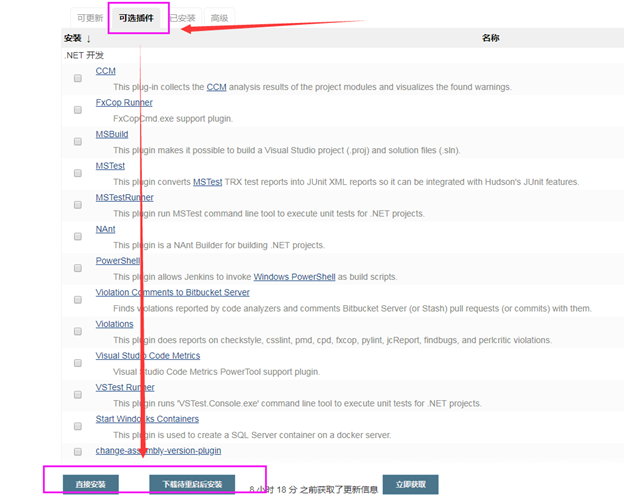This screenshot has width=624, height=497.
Task: Check Visual Studio Code Metrics checkbox
Action: coord(78,363)
